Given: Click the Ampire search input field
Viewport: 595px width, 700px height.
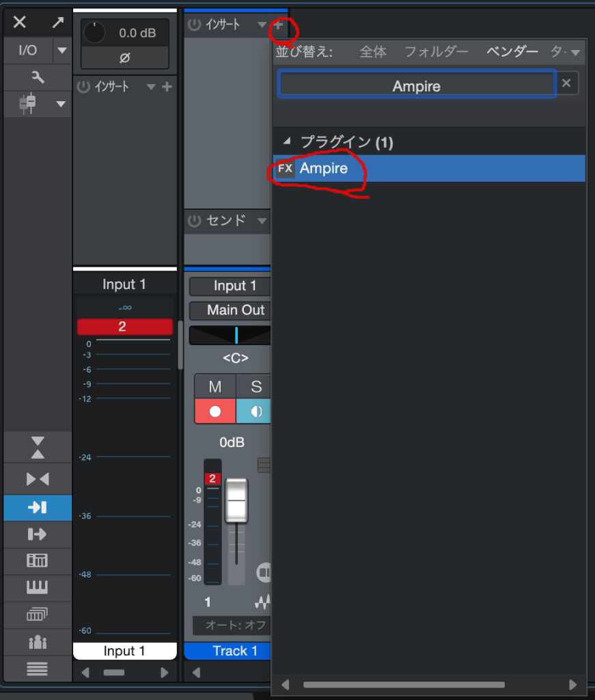Looking at the screenshot, I should (416, 86).
